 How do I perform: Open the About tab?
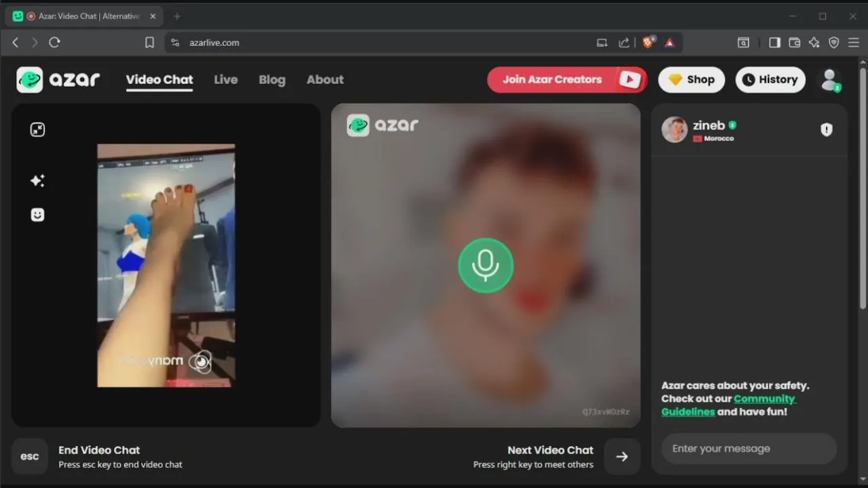[325, 79]
